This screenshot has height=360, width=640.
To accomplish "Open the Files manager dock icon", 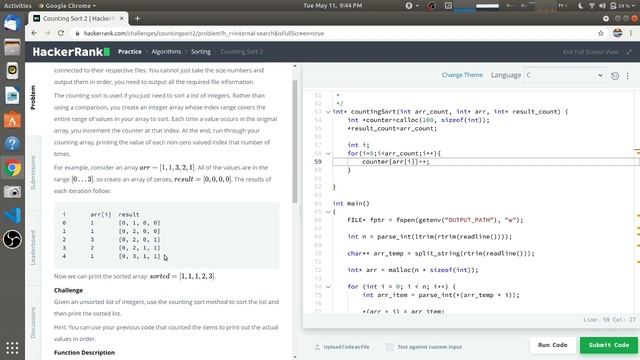I will [12, 47].
